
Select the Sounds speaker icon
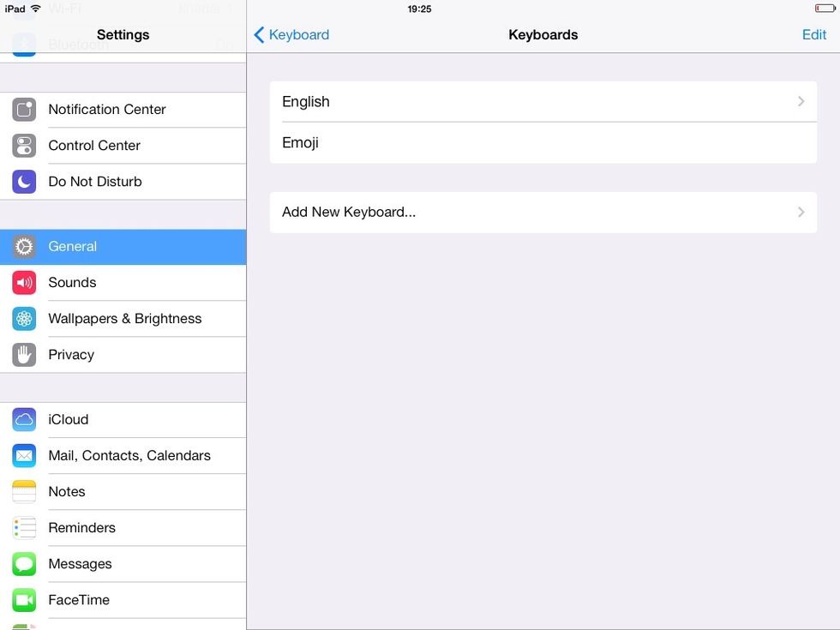23,282
